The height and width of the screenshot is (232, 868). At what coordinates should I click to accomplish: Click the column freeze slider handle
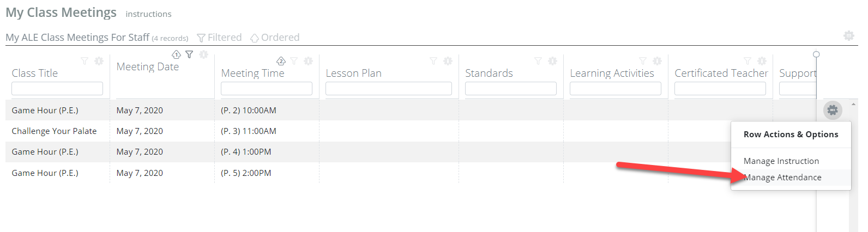[x=816, y=54]
